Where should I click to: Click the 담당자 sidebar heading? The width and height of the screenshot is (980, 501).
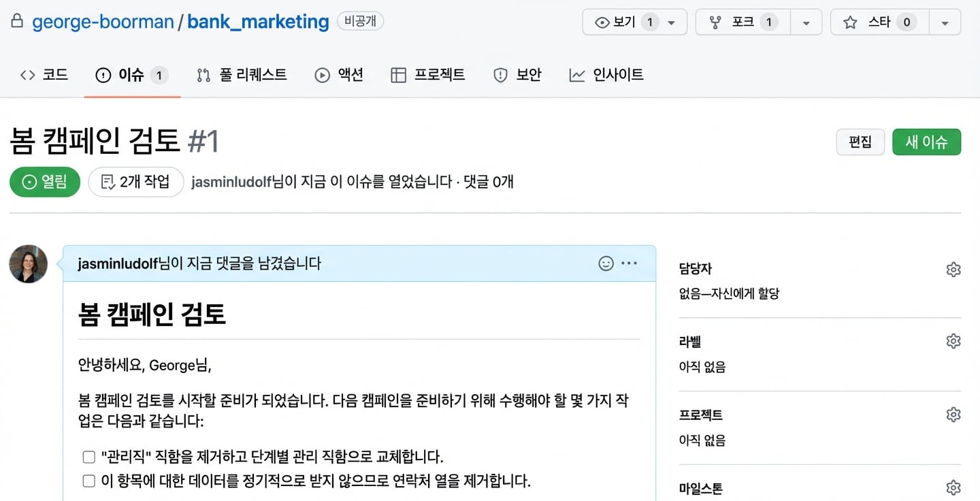pos(696,269)
